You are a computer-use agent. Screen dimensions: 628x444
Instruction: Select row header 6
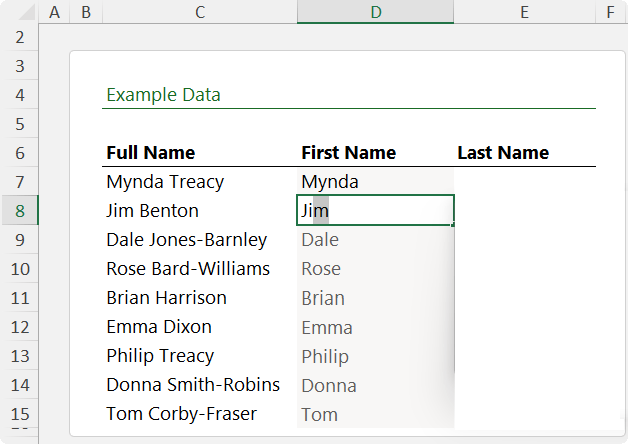19,153
